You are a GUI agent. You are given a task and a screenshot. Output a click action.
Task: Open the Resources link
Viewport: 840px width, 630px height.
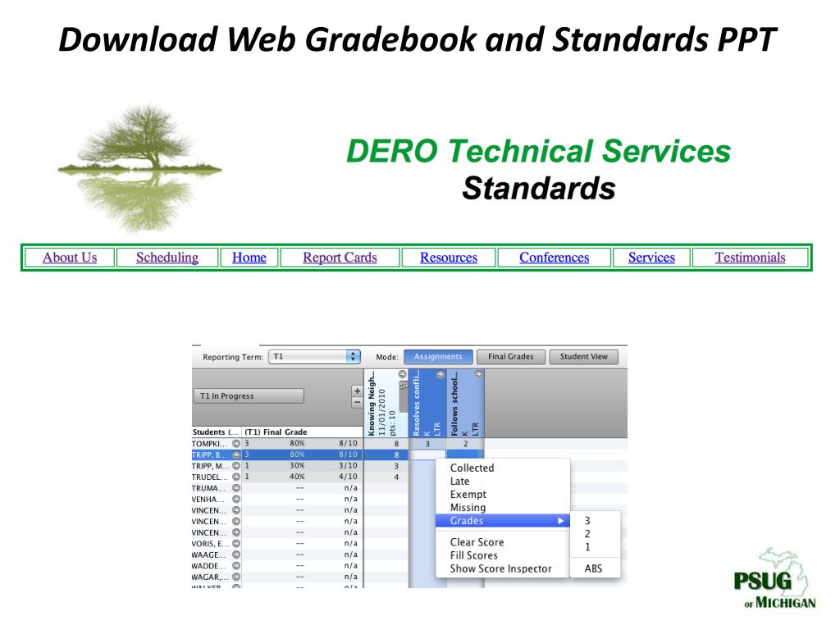[449, 258]
